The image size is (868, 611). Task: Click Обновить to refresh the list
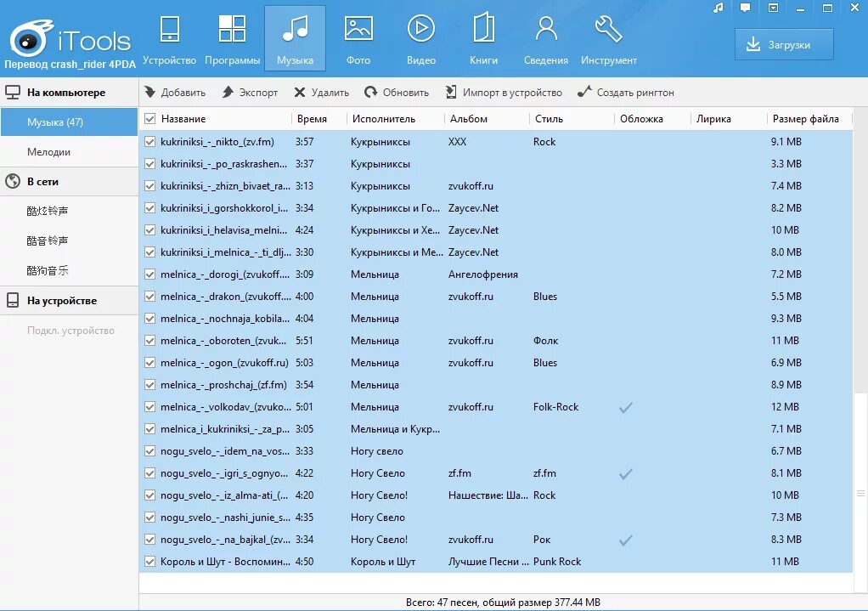click(x=397, y=93)
